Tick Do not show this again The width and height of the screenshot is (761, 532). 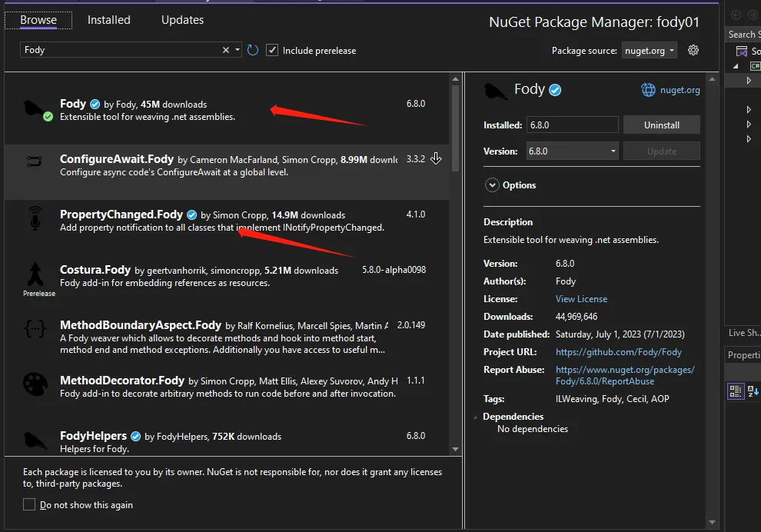coord(29,505)
